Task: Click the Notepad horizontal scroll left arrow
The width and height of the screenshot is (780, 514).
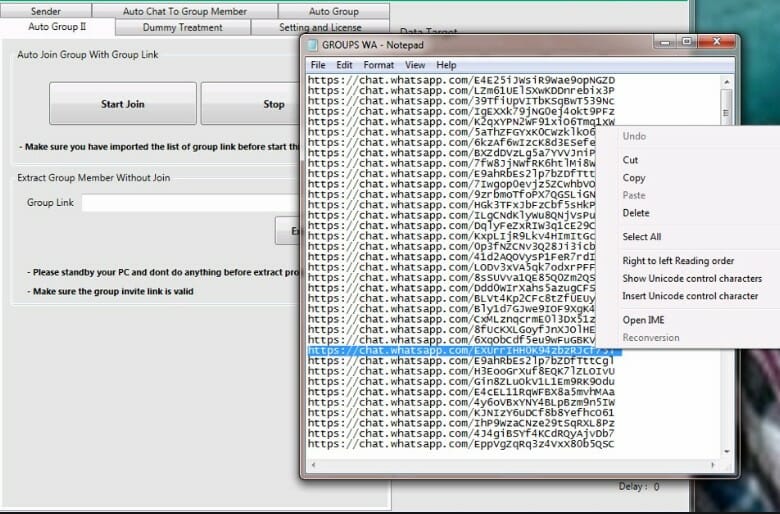Action: 313,465
